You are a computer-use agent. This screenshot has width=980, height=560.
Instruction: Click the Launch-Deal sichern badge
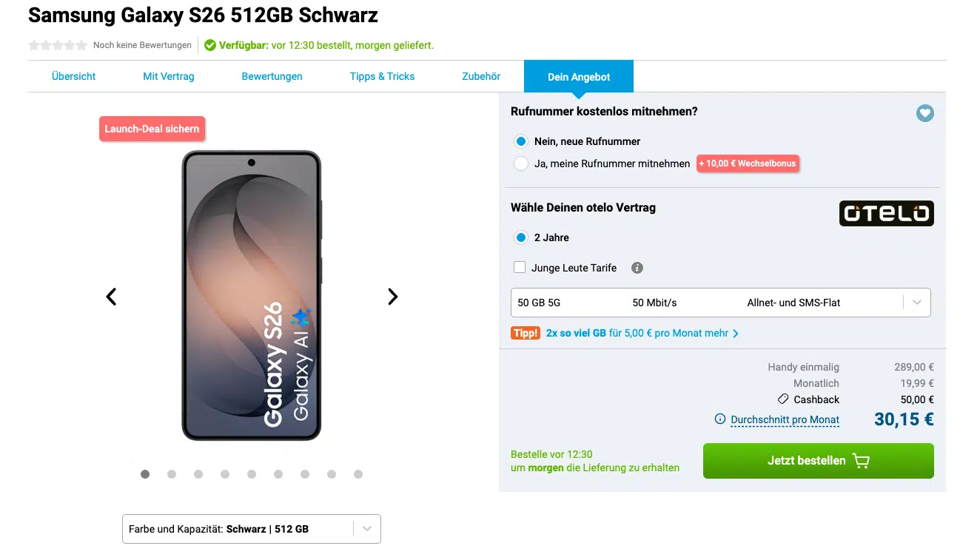coord(152,129)
